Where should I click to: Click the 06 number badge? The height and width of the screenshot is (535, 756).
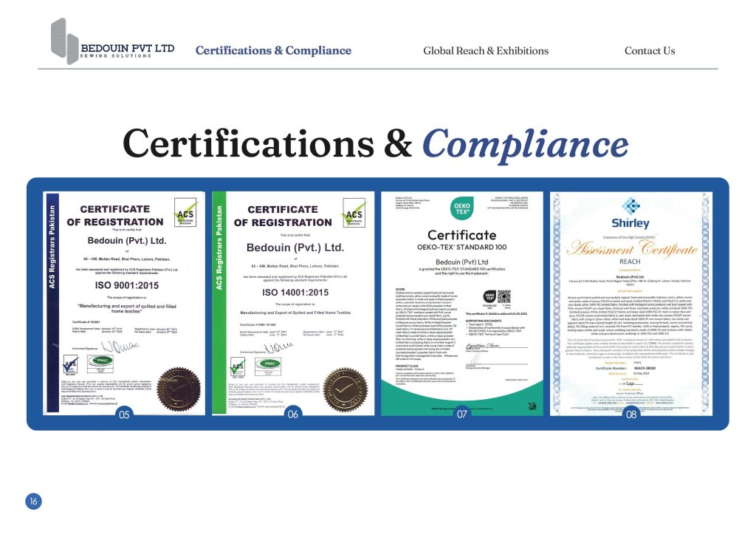tap(293, 415)
